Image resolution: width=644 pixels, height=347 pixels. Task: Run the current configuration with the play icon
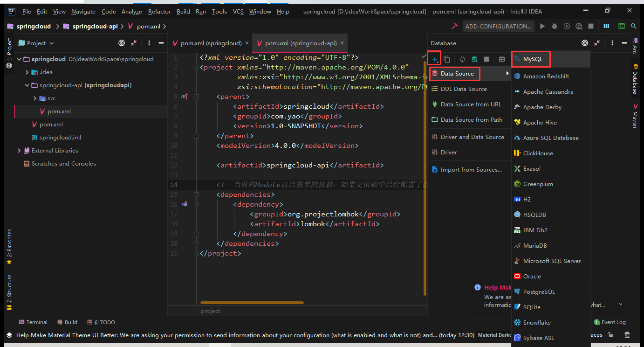pos(542,26)
